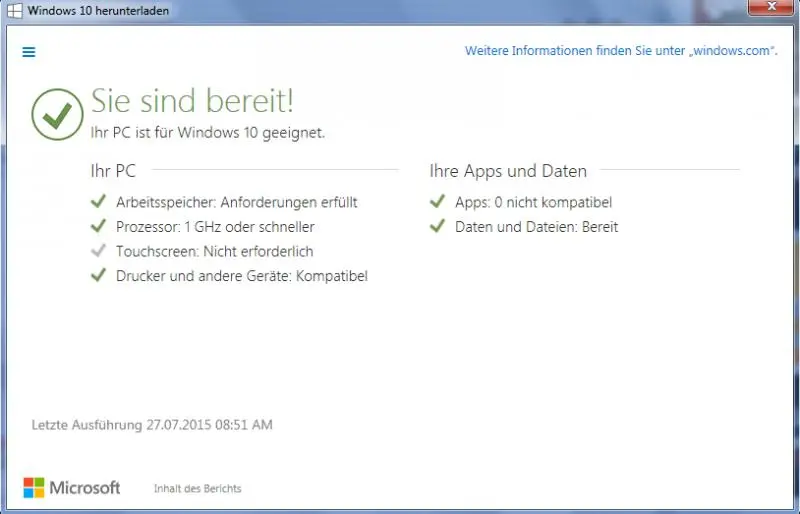Viewport: 800px width, 514px height.
Task: Click the checkmark next to Prozessor
Action: [98, 227]
